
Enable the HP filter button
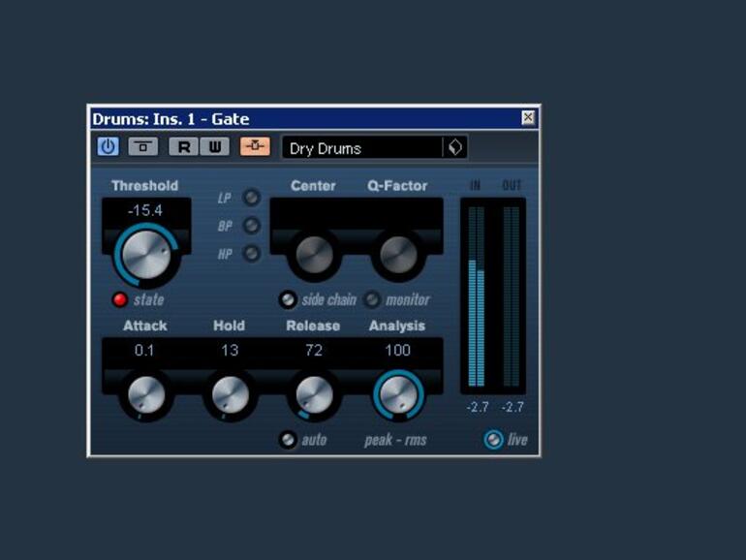pos(251,253)
